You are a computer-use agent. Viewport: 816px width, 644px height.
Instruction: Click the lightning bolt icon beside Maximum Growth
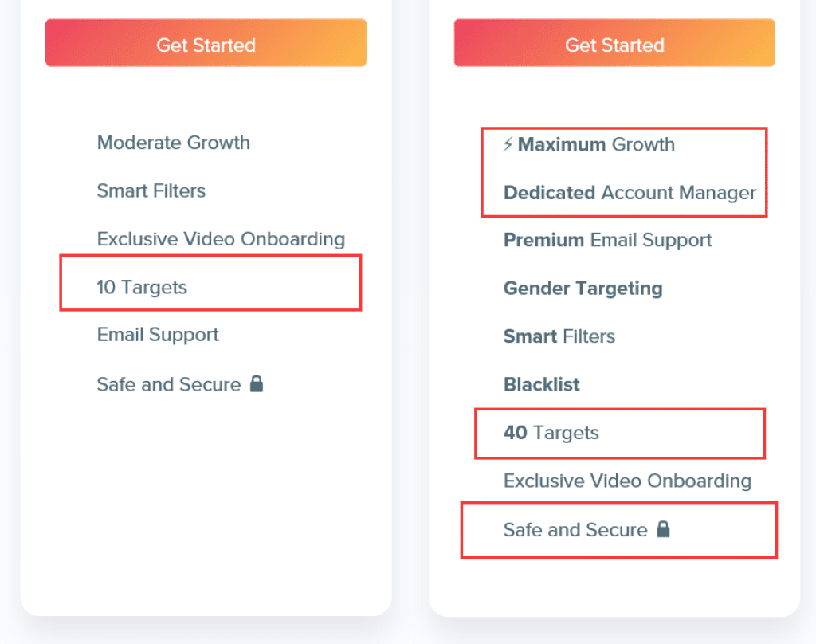coord(508,144)
